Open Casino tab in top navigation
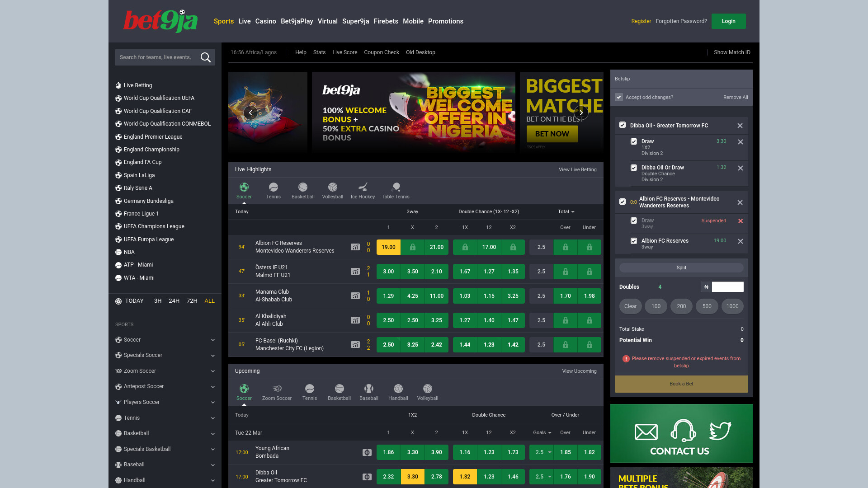The image size is (868, 488). 265,21
